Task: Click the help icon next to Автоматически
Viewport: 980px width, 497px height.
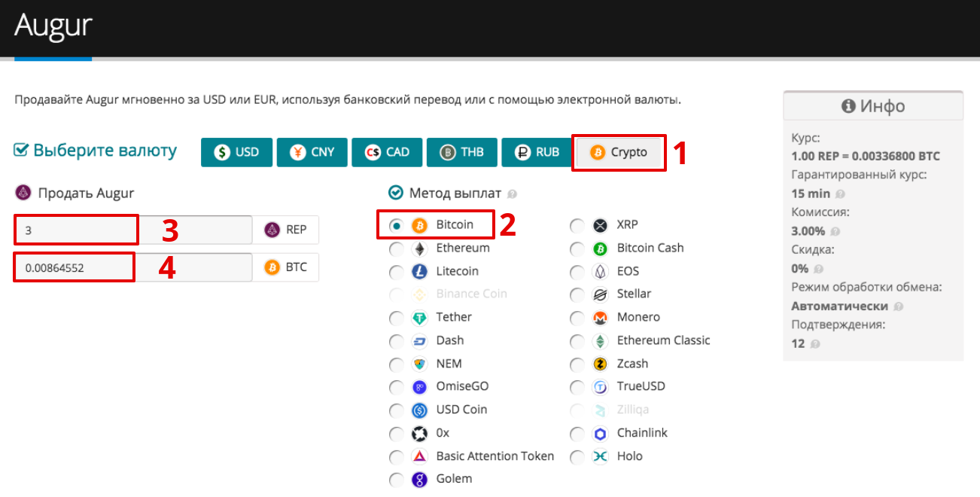Action: [x=898, y=306]
